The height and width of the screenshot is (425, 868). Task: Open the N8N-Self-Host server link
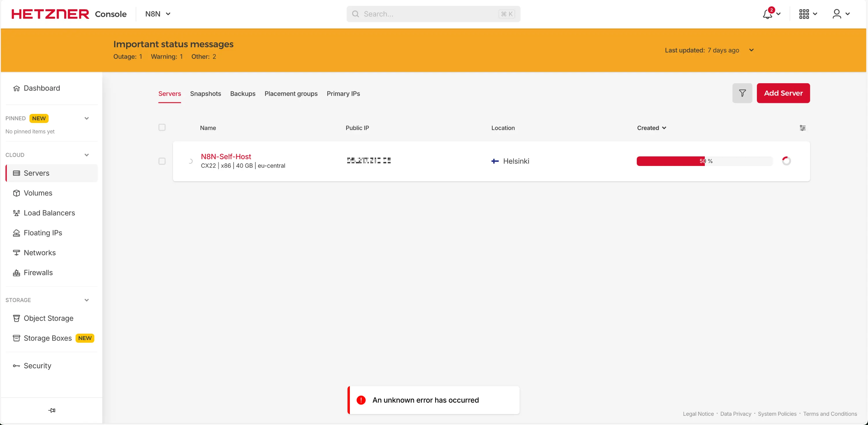click(x=226, y=157)
